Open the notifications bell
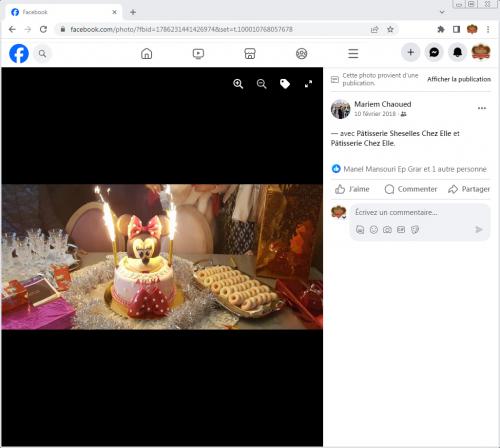500x448 pixels. [457, 52]
